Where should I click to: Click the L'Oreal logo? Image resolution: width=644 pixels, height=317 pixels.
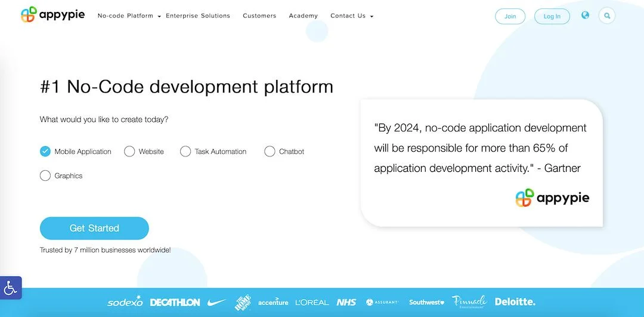312,302
